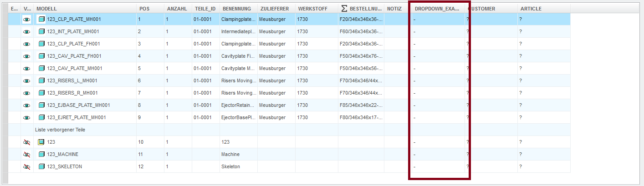Viewport: 644px width, 186px height.
Task: Open DROPDOWN_EXA cell for 123_CAV_PLATE_MH001
Action: (x=438, y=69)
